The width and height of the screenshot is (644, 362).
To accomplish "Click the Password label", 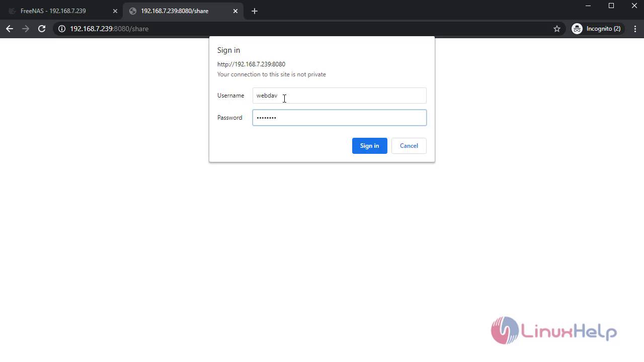I will click(x=230, y=118).
